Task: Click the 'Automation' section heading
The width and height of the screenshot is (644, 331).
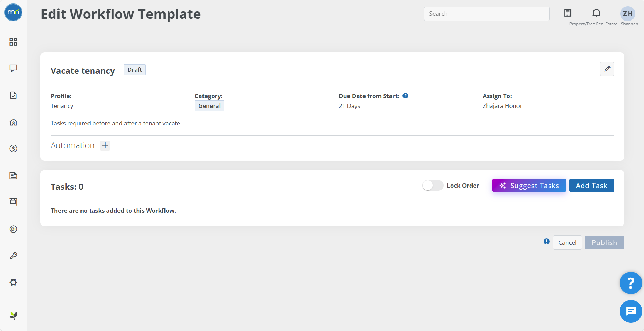Action: (72, 145)
